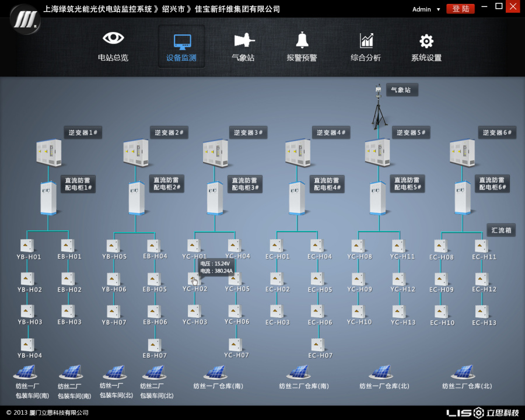The image size is (525, 420).
Task: Click solar panel 纺丝二厂包装车间(南)
Action: pos(71,372)
